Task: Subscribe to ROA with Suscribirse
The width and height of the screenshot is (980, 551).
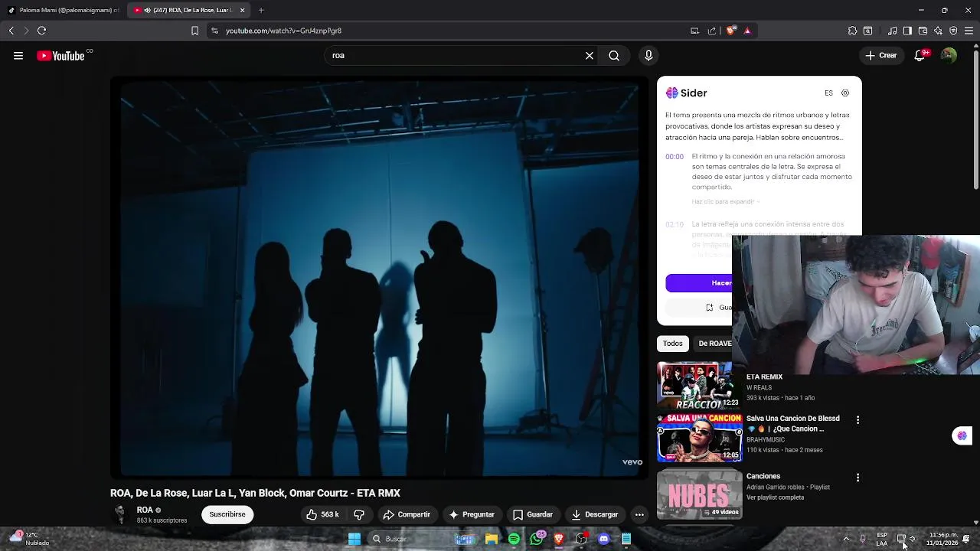Action: click(x=227, y=514)
